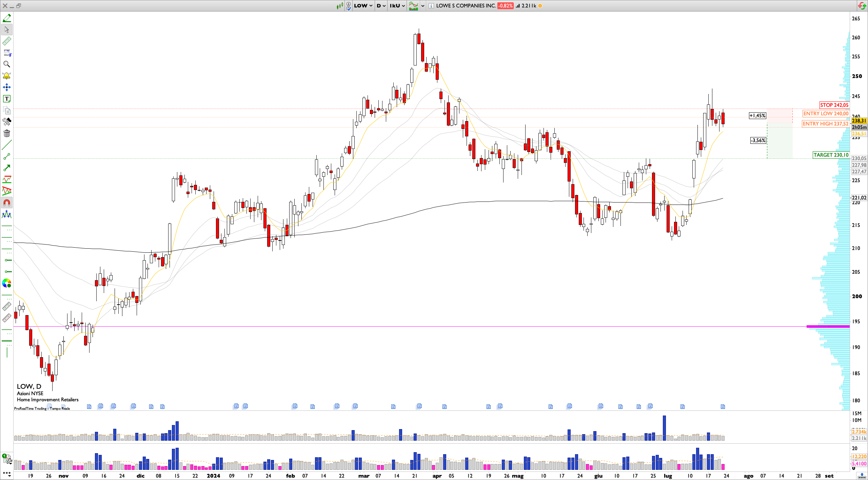Image resolution: width=868 pixels, height=480 pixels.
Task: Click the STOP 242,05 order label
Action: (834, 105)
